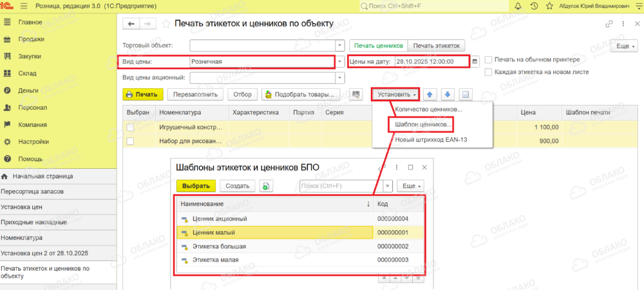The width and height of the screenshot is (644, 290).
Task: Switch to Пересортица запасов tab
Action: coord(59,191)
